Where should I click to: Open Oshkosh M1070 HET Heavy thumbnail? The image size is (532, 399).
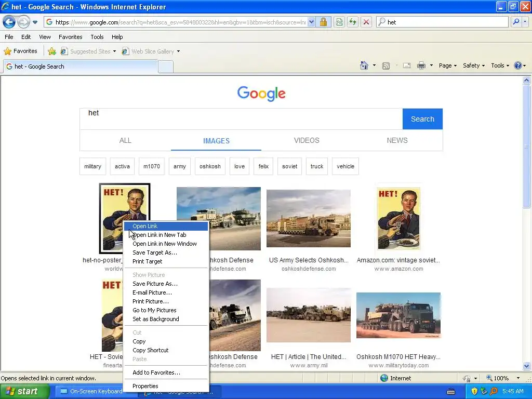click(x=398, y=315)
